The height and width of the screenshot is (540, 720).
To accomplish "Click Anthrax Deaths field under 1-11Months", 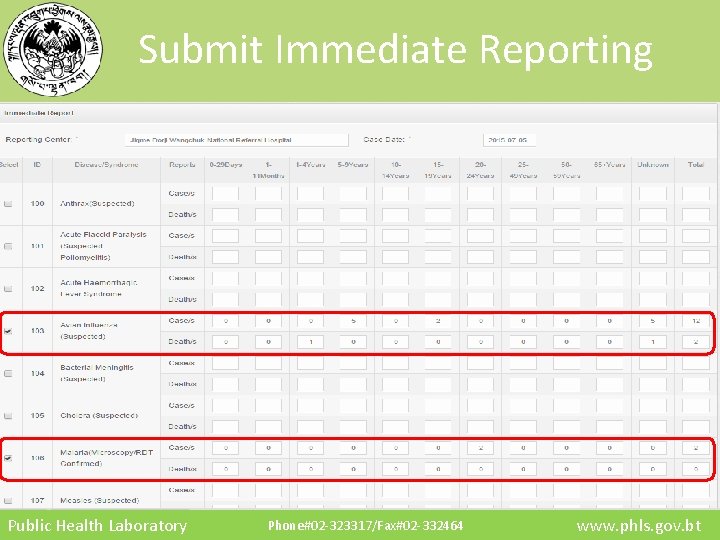I will pyautogui.click(x=268, y=214).
